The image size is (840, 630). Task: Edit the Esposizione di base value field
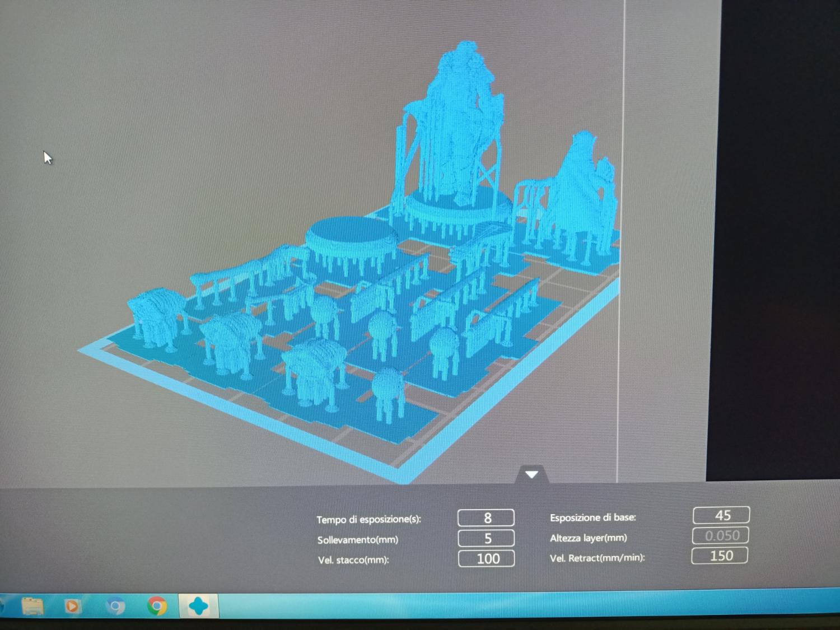pos(721,515)
